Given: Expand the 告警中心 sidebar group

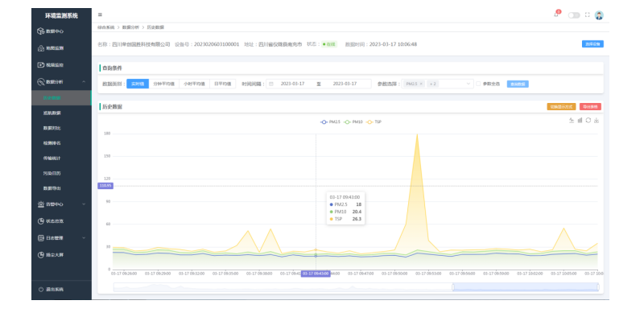Looking at the screenshot, I should coord(61,204).
